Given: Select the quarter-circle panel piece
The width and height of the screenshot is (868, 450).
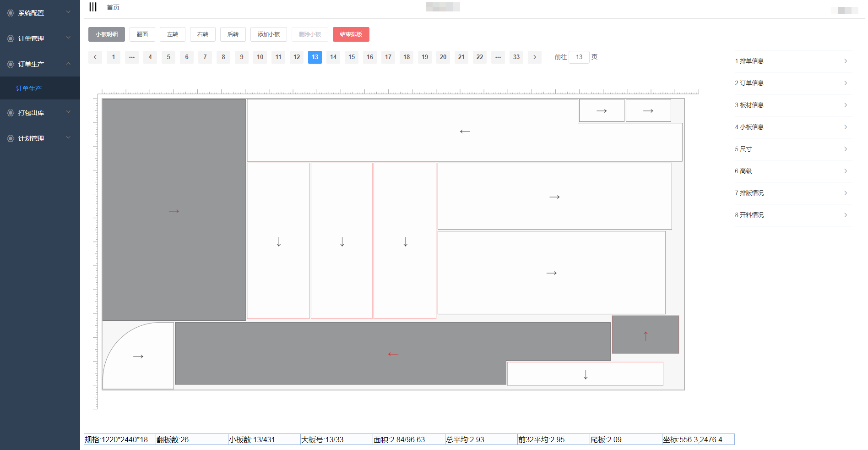Looking at the screenshot, I should (138, 356).
